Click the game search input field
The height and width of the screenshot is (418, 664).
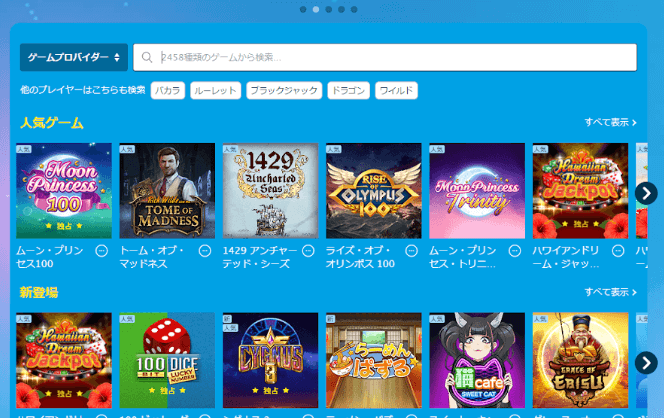click(x=385, y=57)
